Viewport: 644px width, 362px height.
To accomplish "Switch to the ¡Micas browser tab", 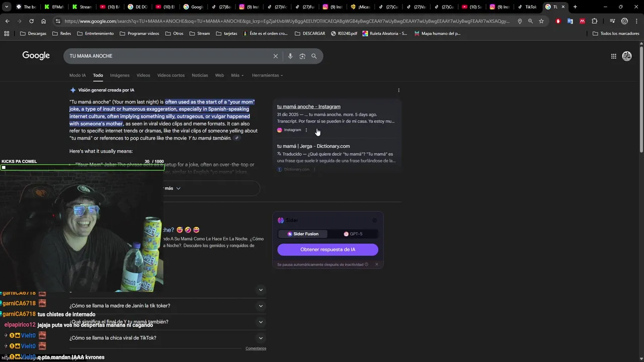I will (x=360, y=7).
